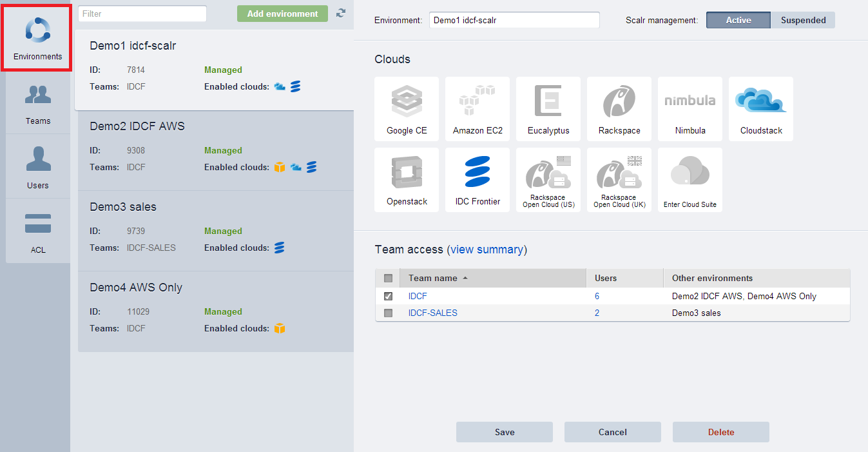This screenshot has width=868, height=452.
Task: Select the Eucalyptus cloud tile
Action: (548, 109)
